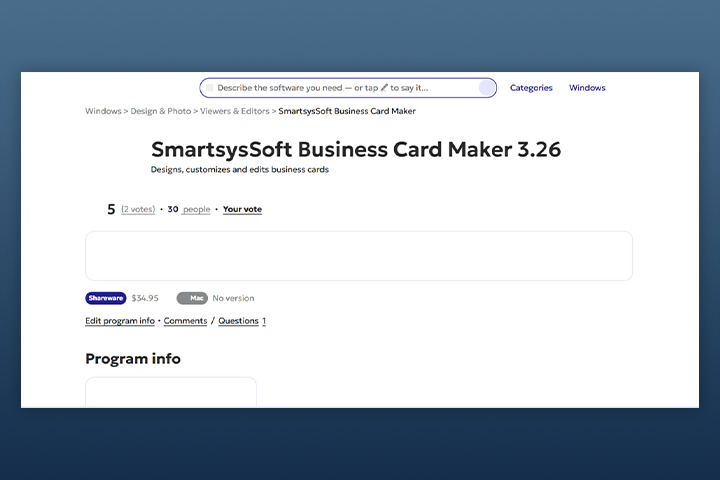This screenshot has height=480, width=720.
Task: Click the Shareware license badge
Action: pos(106,298)
